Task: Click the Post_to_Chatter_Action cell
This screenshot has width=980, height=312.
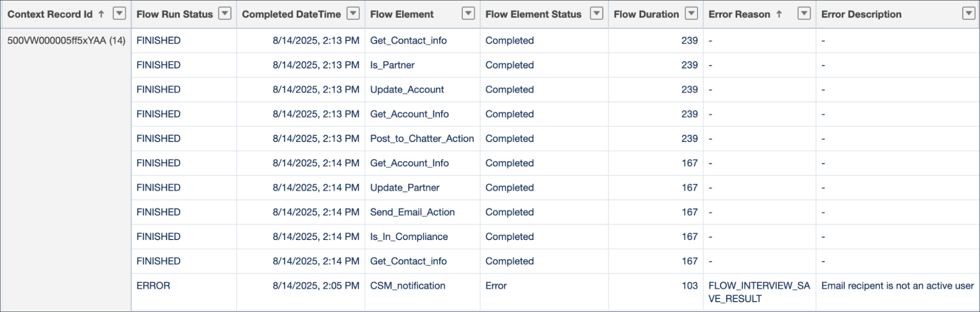Action: pos(422,139)
